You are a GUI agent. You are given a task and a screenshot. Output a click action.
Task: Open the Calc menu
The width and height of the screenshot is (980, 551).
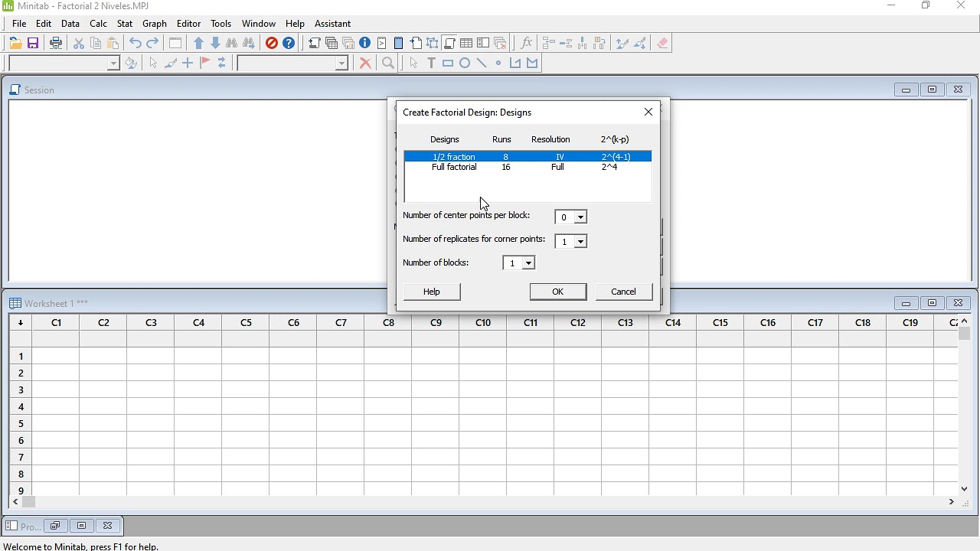99,24
